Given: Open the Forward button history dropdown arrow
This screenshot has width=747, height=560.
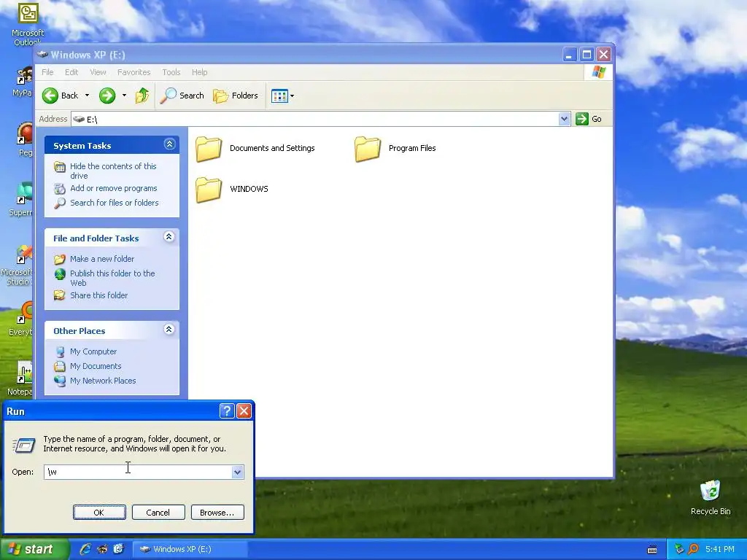Looking at the screenshot, I should [124, 96].
